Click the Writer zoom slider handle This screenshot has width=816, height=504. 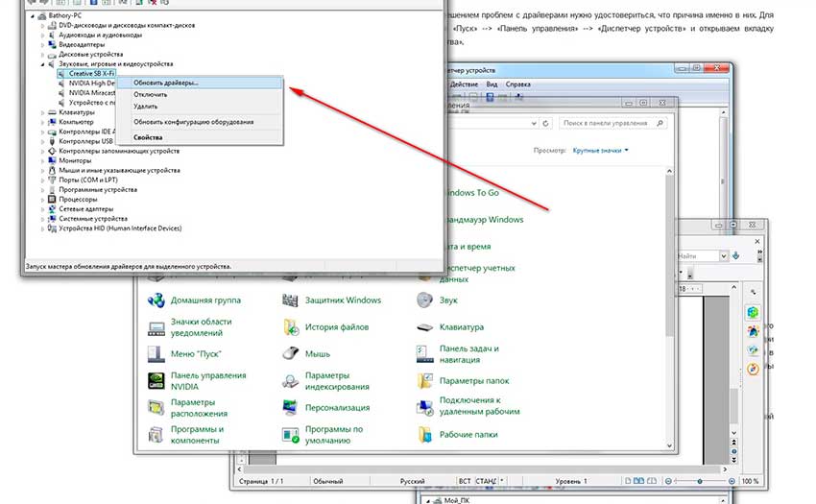click(700, 481)
